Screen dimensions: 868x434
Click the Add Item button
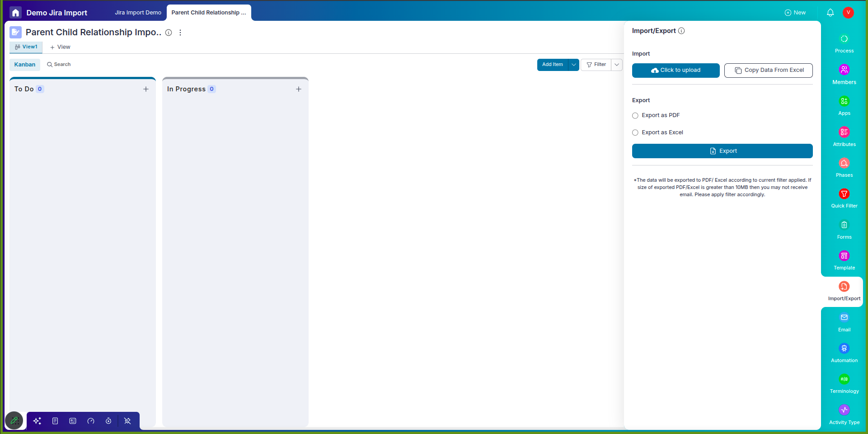[553, 65]
